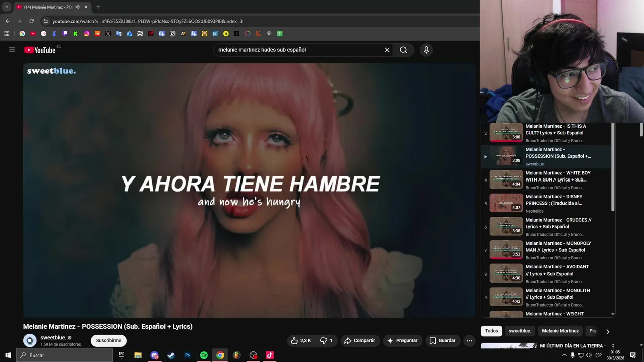Play WHITE BOY WITH A GUN playlist video

(x=546, y=180)
